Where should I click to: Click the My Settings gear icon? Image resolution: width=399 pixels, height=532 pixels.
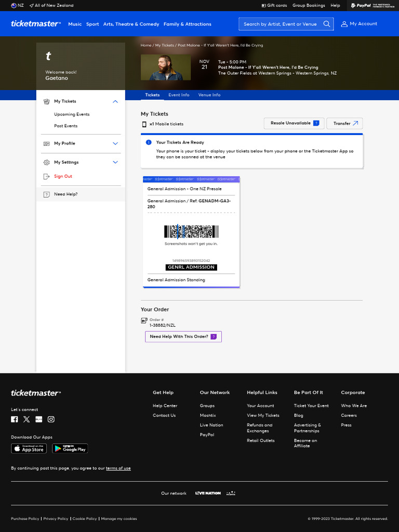pyautogui.click(x=46, y=163)
